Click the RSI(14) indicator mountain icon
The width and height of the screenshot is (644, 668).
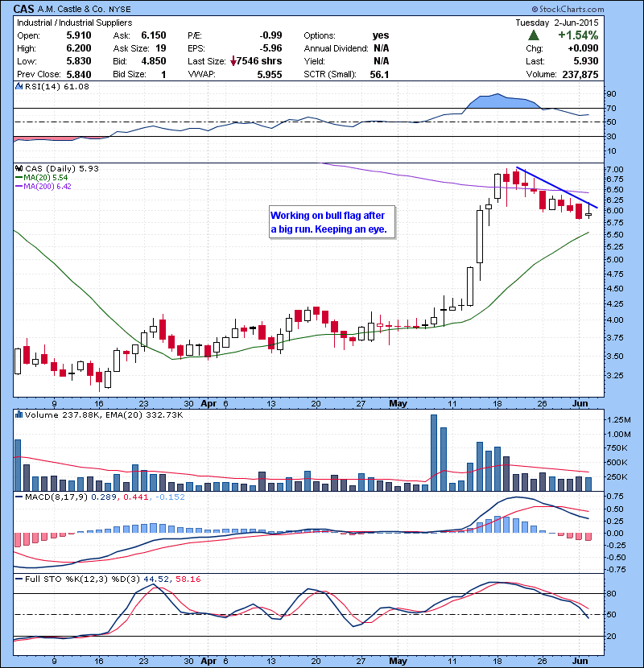(19, 86)
